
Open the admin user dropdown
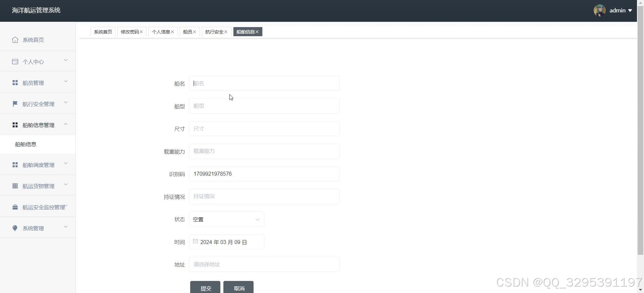point(621,10)
